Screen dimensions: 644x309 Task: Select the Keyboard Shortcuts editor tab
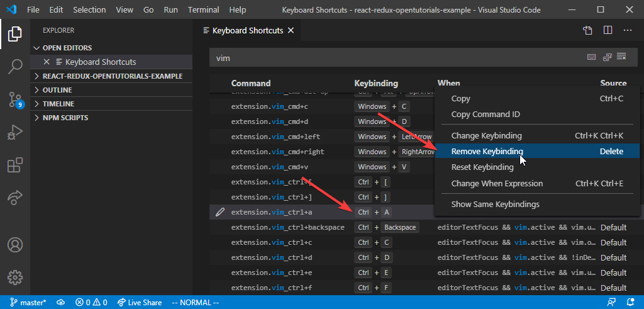(249, 30)
